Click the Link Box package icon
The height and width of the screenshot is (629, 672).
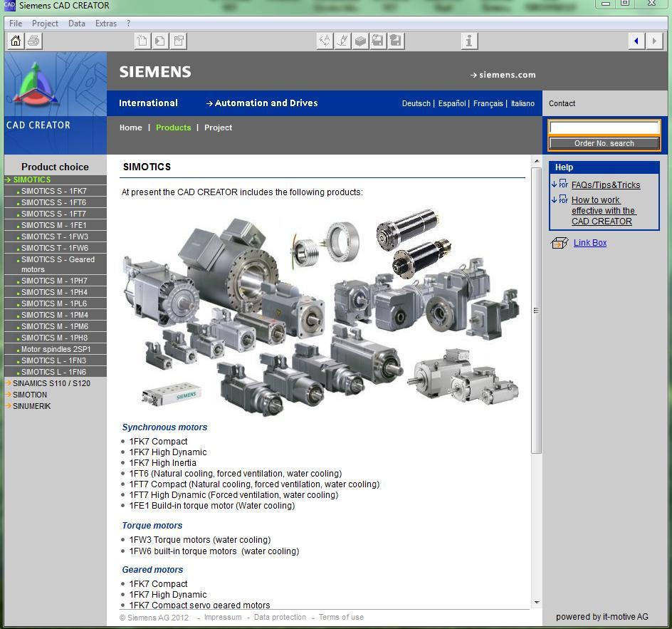(x=560, y=243)
